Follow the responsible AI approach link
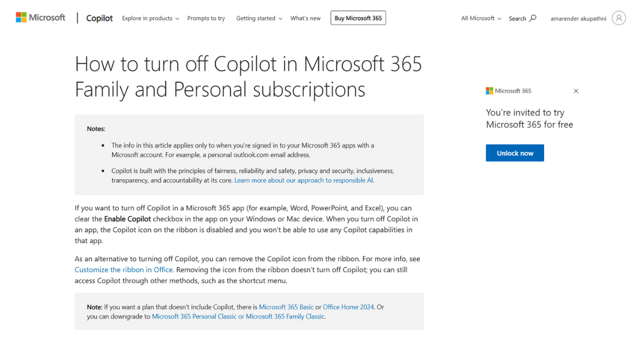 click(x=304, y=180)
